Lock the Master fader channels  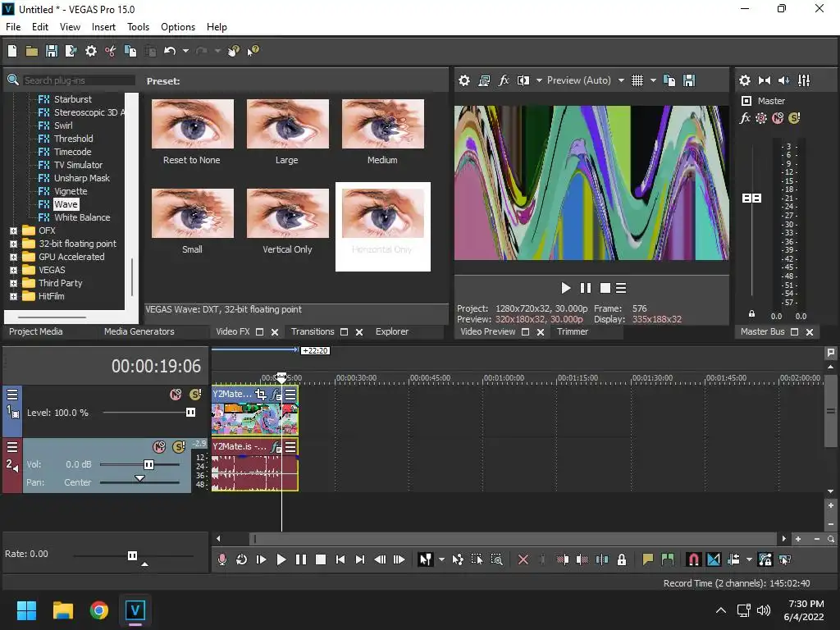coord(751,314)
